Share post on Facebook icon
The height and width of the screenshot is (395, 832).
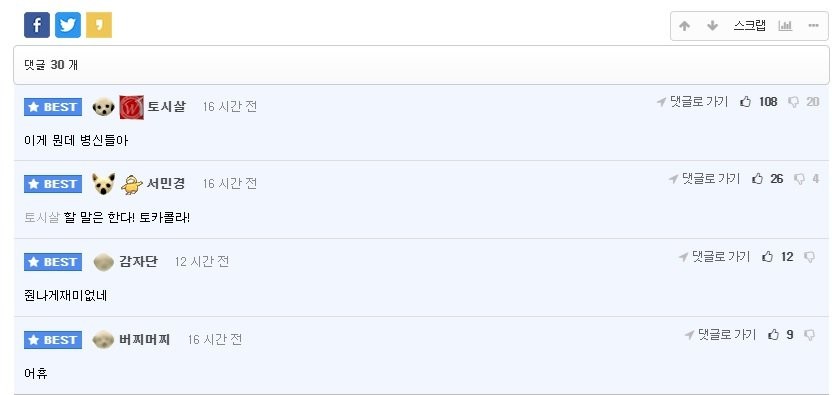tap(37, 25)
